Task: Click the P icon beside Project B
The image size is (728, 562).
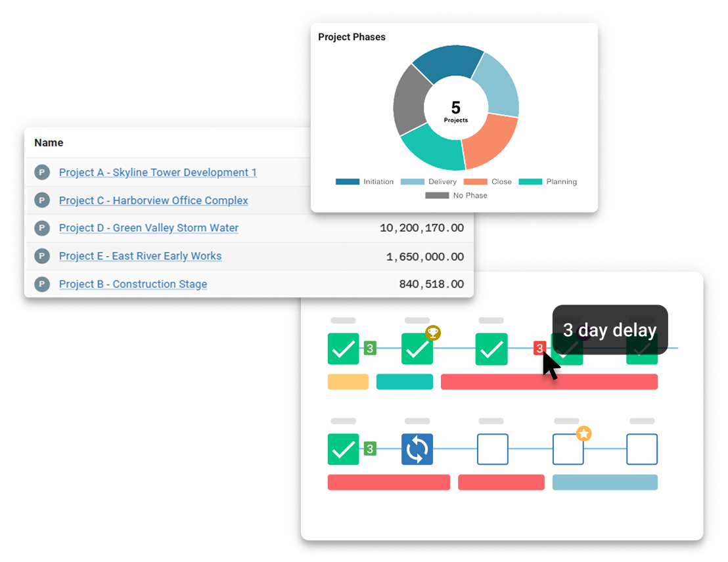Action: click(41, 284)
